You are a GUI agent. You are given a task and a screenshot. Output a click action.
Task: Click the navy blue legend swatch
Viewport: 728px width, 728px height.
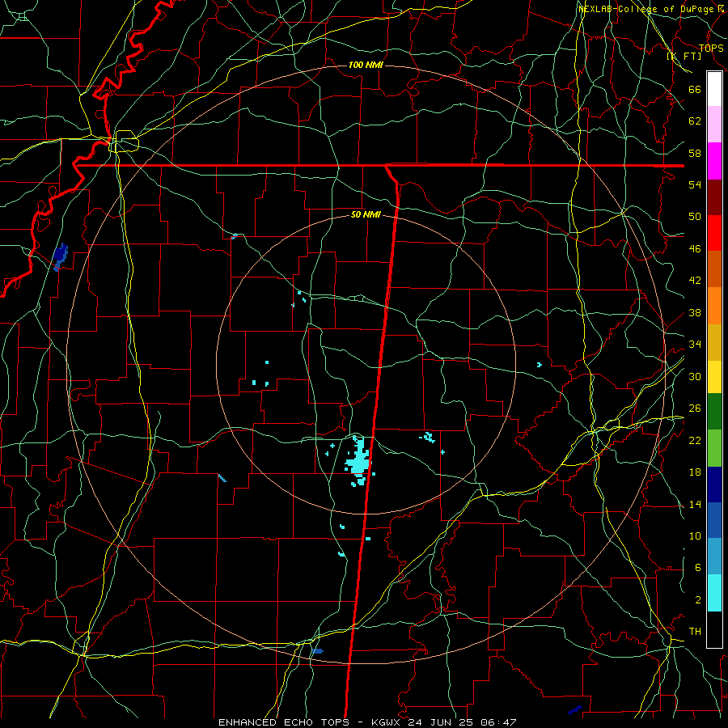coord(714,485)
